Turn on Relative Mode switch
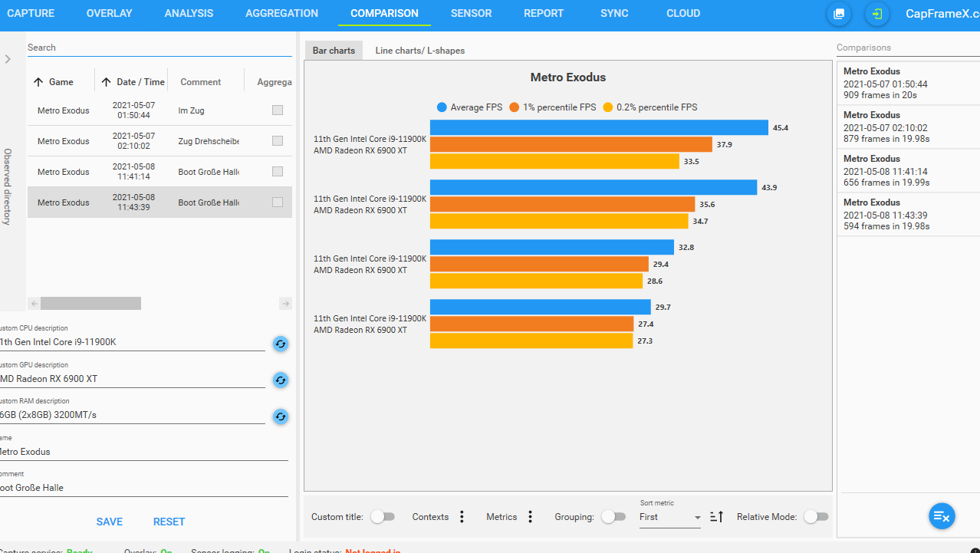The height and width of the screenshot is (553, 980). [816, 517]
